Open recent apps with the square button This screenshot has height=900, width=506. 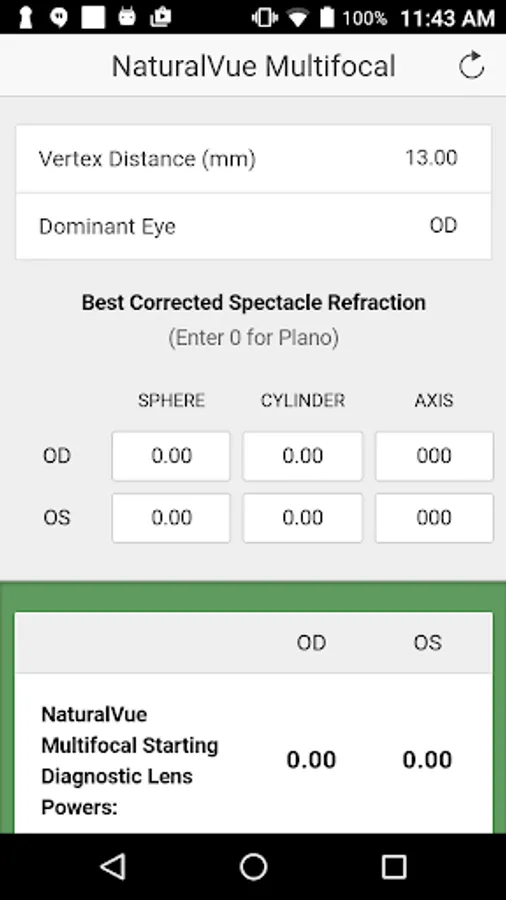coord(394,866)
